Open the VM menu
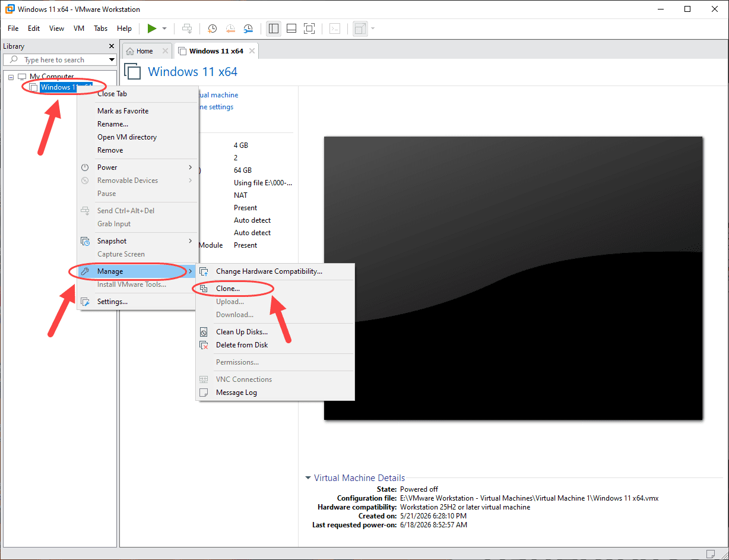729x560 pixels. [79, 29]
